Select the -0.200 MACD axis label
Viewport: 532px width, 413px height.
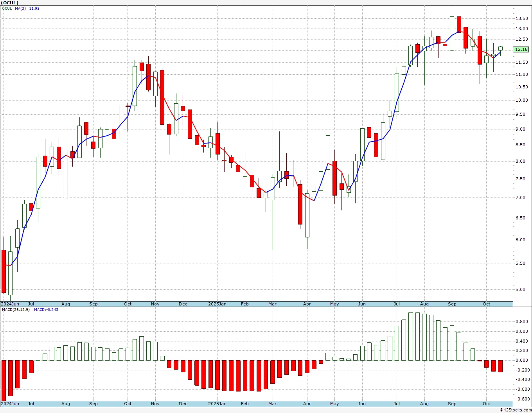point(522,370)
